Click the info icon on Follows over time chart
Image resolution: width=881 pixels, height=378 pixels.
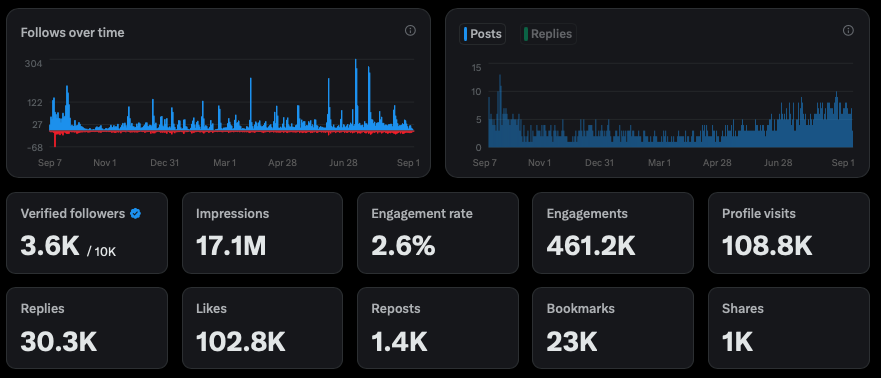[x=410, y=30]
